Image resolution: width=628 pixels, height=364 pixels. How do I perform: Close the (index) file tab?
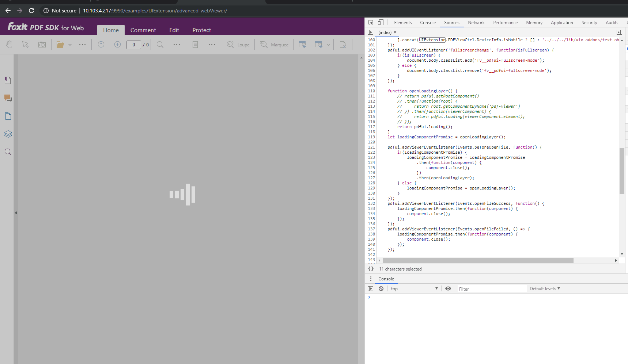click(x=395, y=32)
